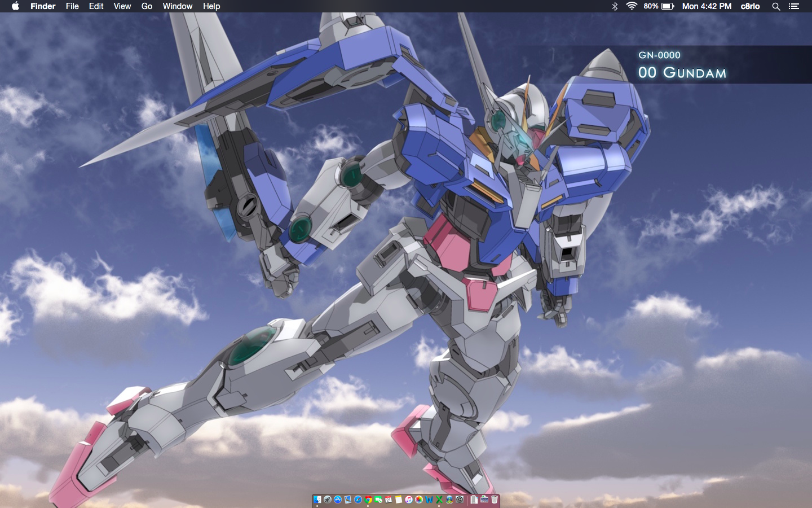Launch the App Store from Dock
812x508 pixels.
[338, 500]
